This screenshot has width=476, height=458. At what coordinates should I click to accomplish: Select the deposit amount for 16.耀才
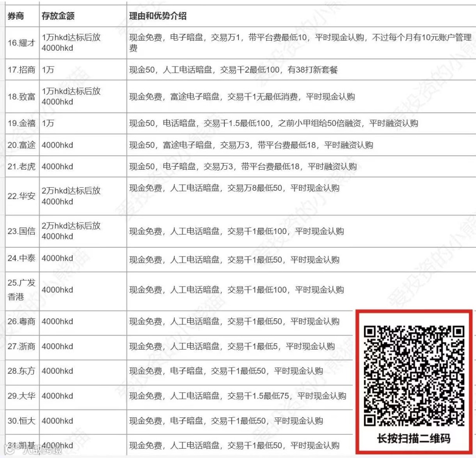coord(71,42)
